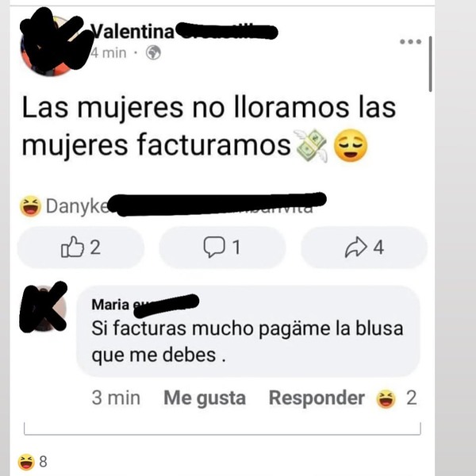Click the scrollbar handle on the right
This screenshot has height=476, width=476.
[x=430, y=64]
